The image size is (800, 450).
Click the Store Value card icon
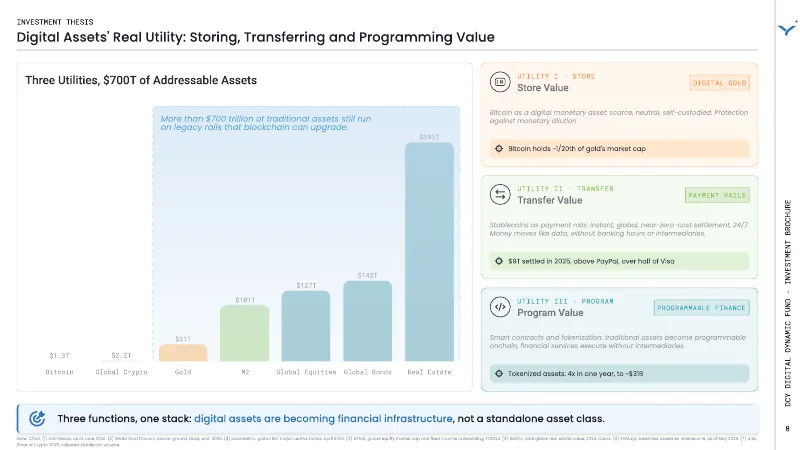[500, 82]
